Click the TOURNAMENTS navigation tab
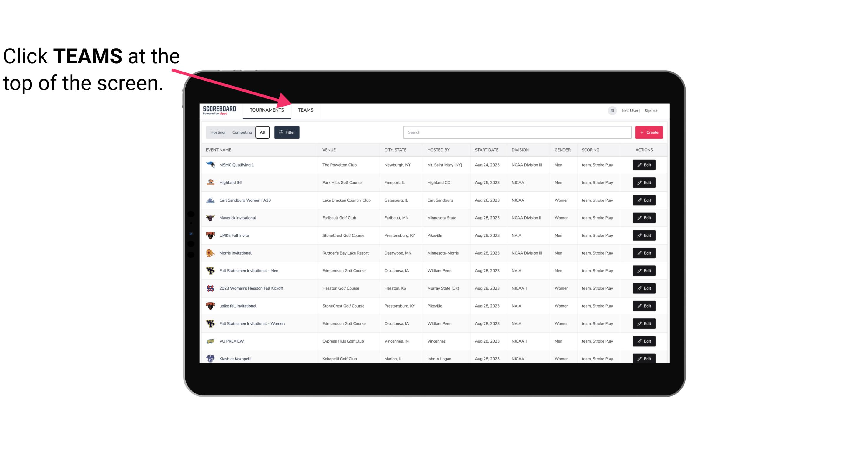 (267, 110)
